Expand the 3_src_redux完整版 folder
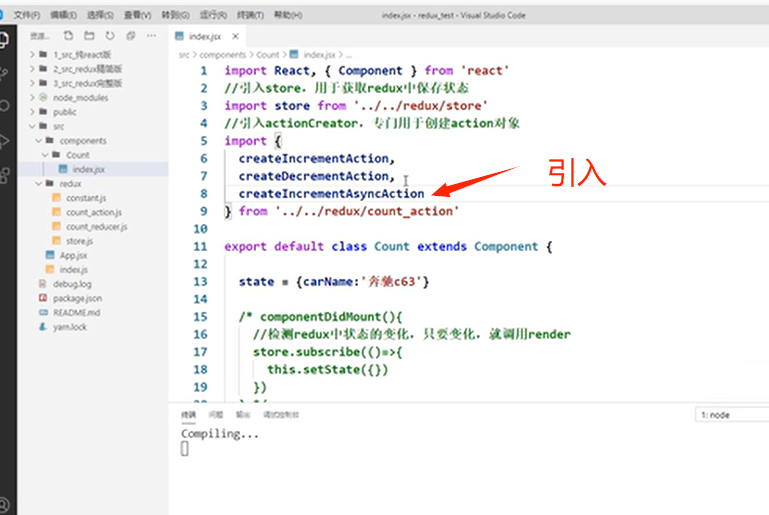Image resolution: width=769 pixels, height=515 pixels. click(32, 83)
